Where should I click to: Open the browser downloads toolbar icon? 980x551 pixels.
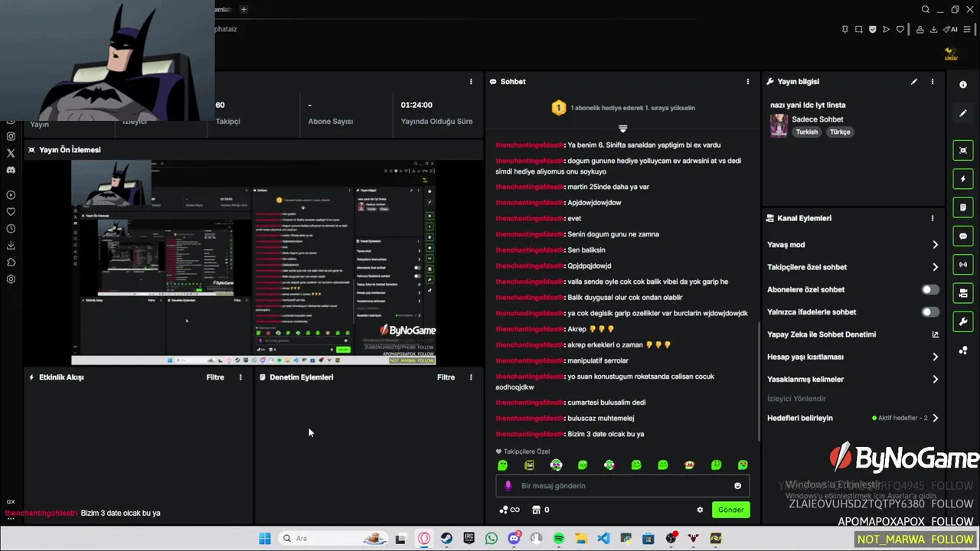pyautogui.click(x=933, y=30)
